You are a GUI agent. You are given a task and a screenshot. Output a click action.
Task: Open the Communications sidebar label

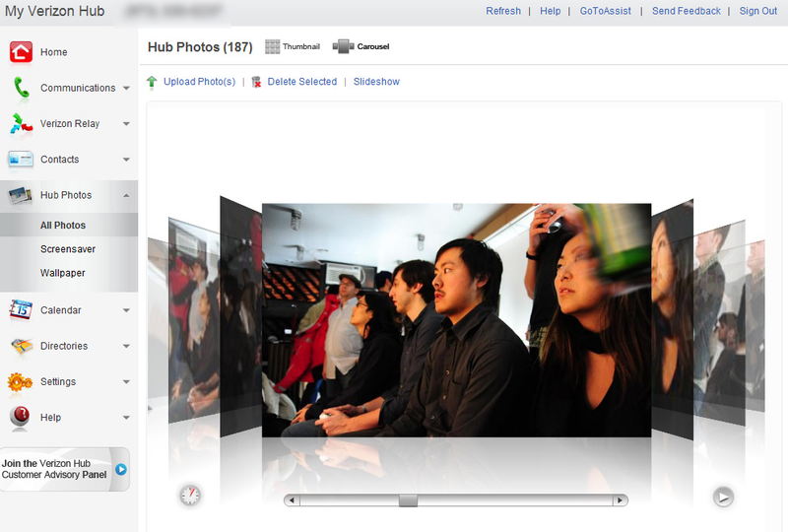[x=78, y=88]
